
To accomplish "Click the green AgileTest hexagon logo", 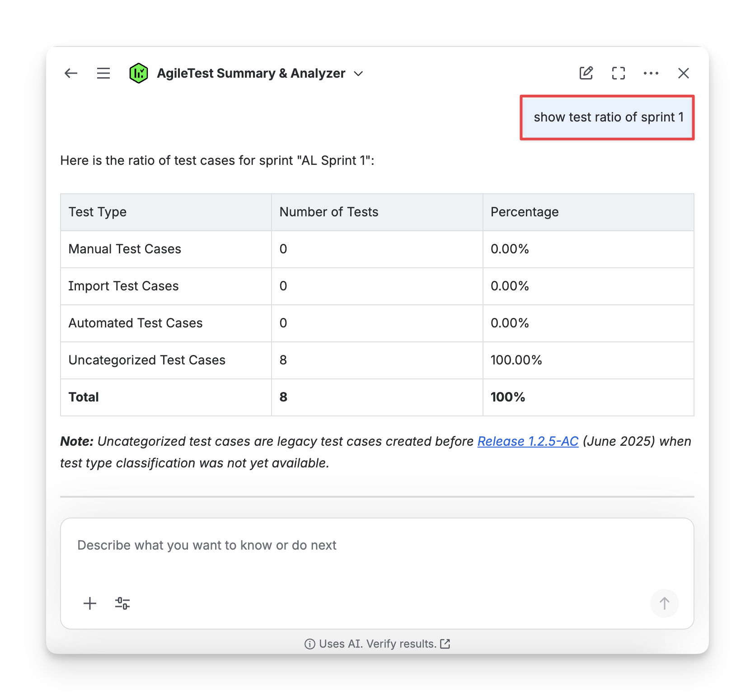I will click(138, 73).
